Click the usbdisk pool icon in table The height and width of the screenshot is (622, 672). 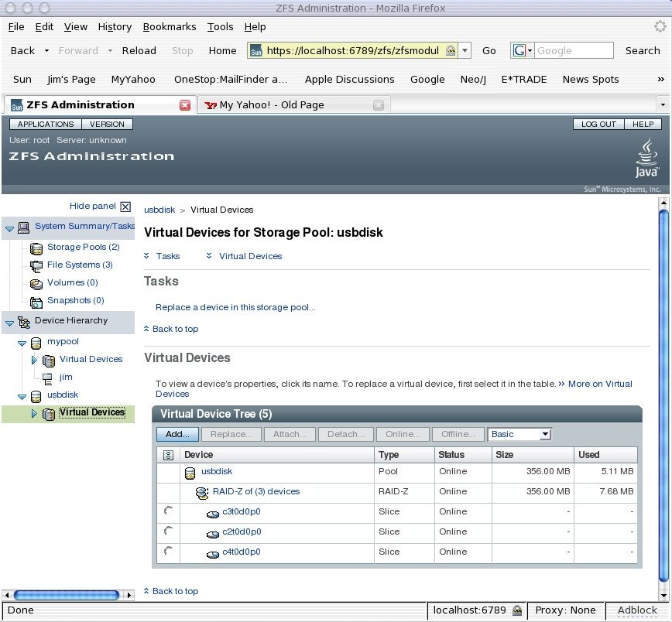point(190,472)
